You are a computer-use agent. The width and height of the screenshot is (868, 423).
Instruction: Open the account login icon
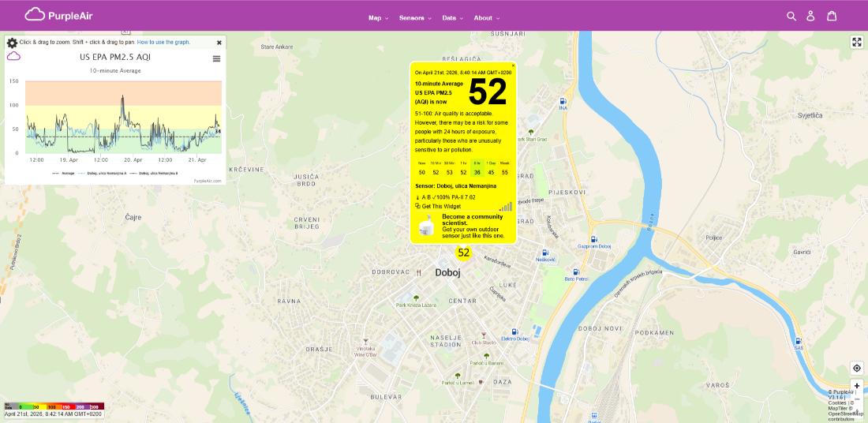coord(810,16)
